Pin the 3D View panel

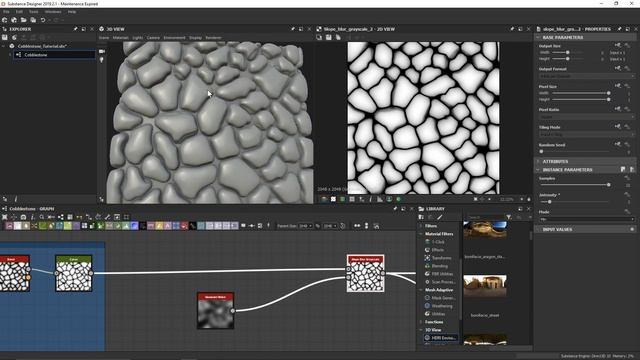[x=293, y=29]
